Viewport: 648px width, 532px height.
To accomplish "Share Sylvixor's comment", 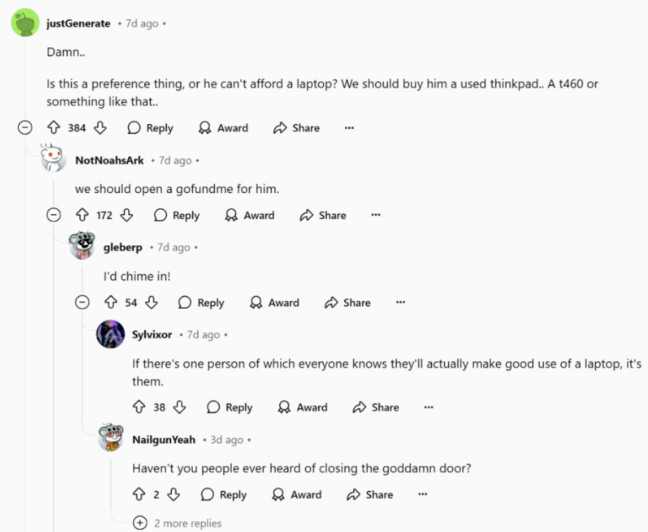I will click(376, 407).
